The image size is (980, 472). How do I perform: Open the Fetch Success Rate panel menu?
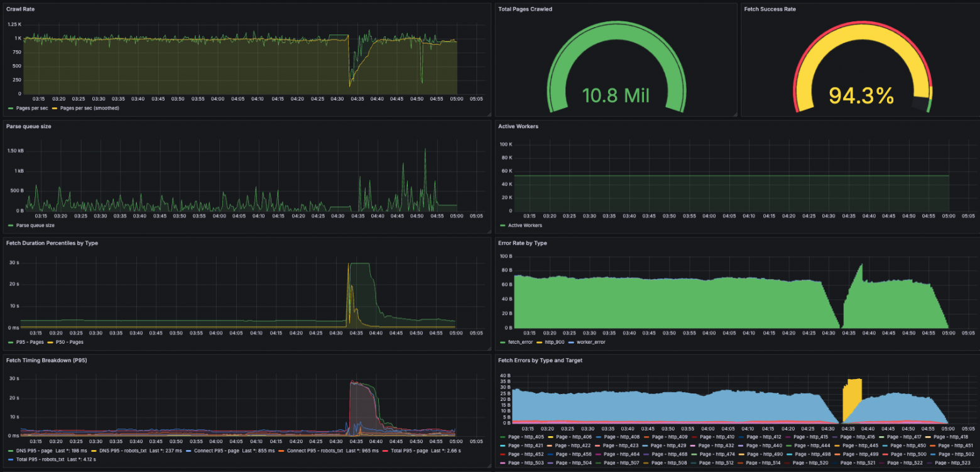pyautogui.click(x=769, y=9)
